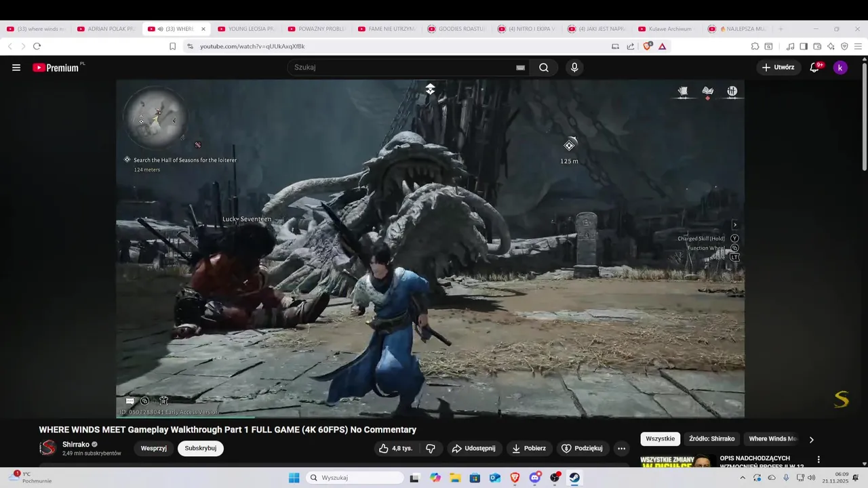Click the Brave Shields lion icon
The height and width of the screenshot is (488, 868).
647,46
